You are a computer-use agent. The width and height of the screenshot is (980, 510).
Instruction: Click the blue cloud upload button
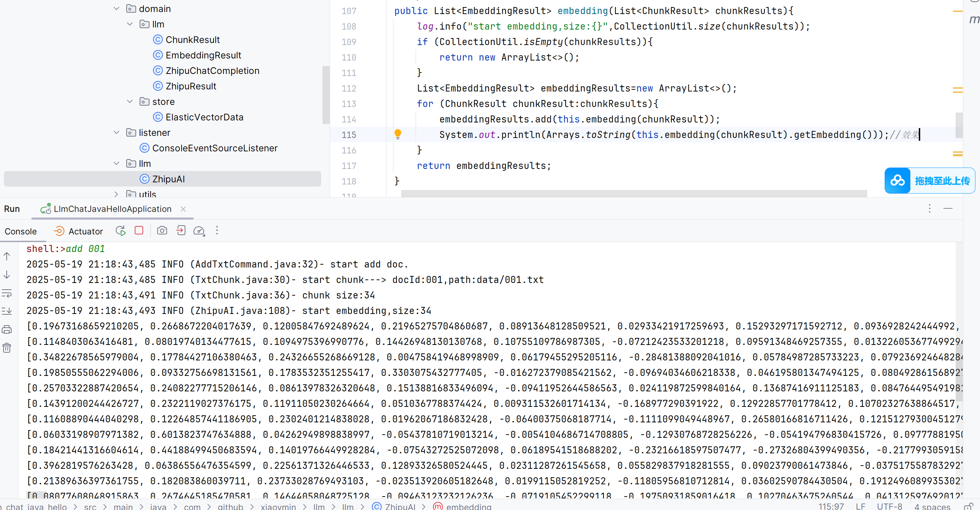tap(897, 181)
